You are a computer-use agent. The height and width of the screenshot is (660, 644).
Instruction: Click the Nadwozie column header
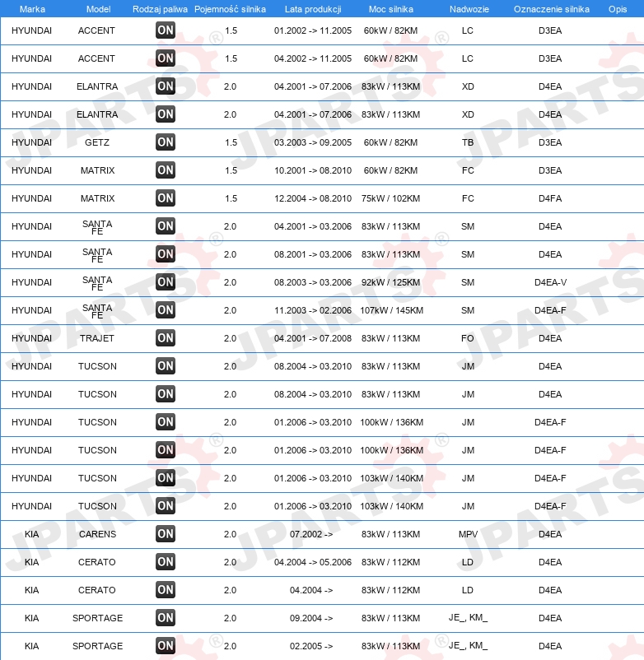[469, 9]
